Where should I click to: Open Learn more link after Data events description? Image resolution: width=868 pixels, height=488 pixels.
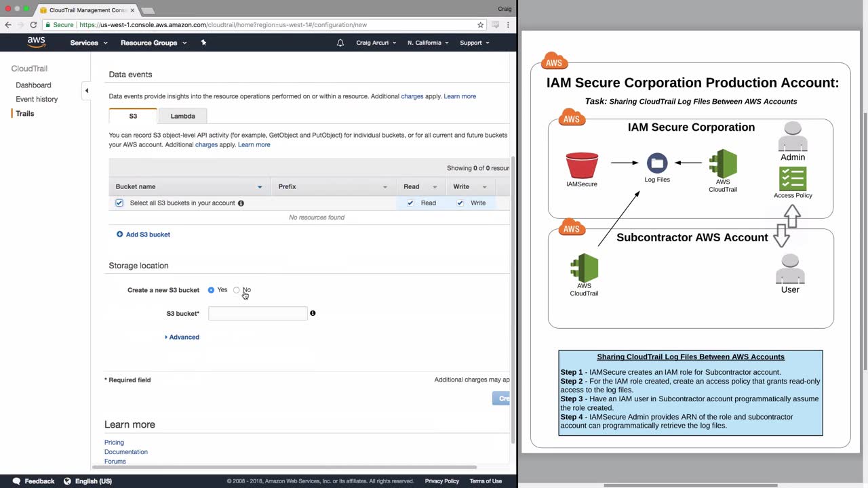[460, 96]
